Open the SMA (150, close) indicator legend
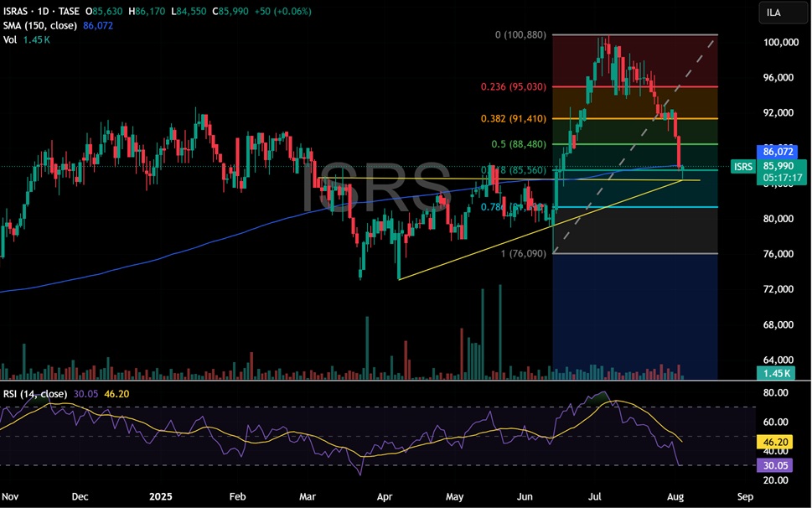 40,25
